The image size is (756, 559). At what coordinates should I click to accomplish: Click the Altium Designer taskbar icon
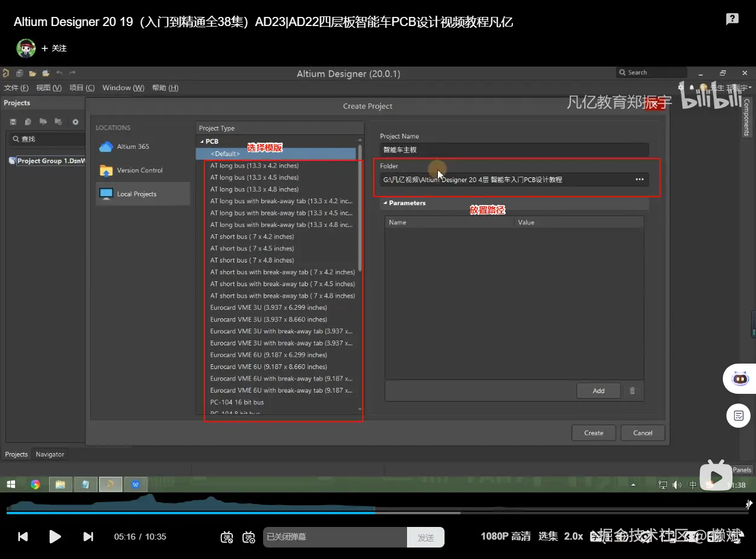(110, 484)
